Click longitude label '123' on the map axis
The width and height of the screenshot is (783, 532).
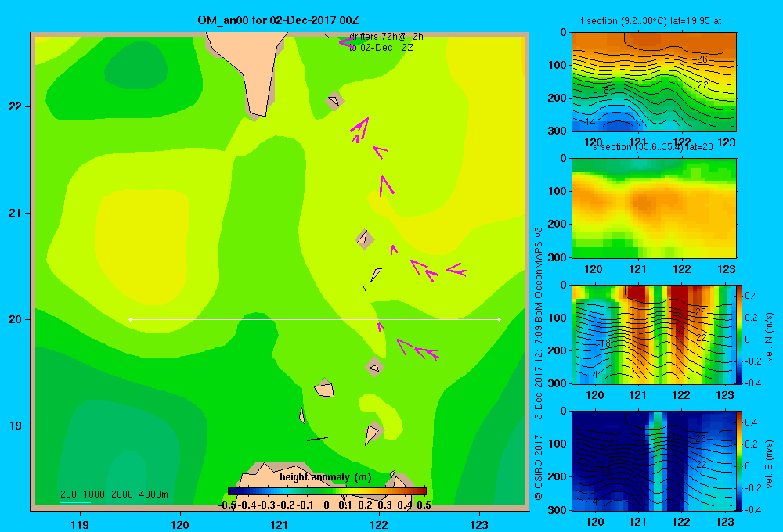pyautogui.click(x=479, y=524)
